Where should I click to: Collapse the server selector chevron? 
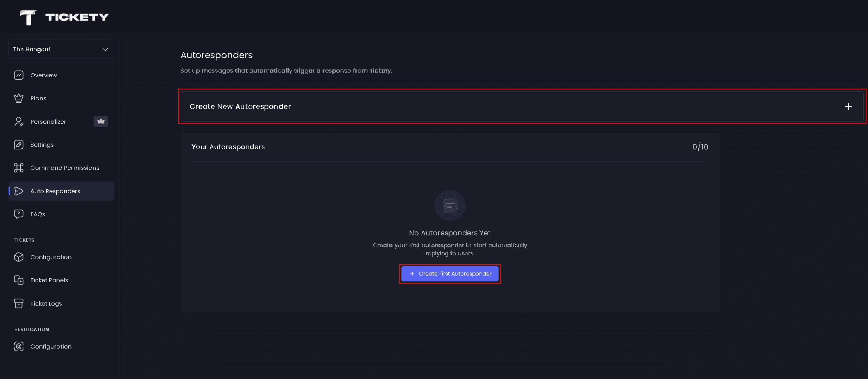pyautogui.click(x=105, y=49)
